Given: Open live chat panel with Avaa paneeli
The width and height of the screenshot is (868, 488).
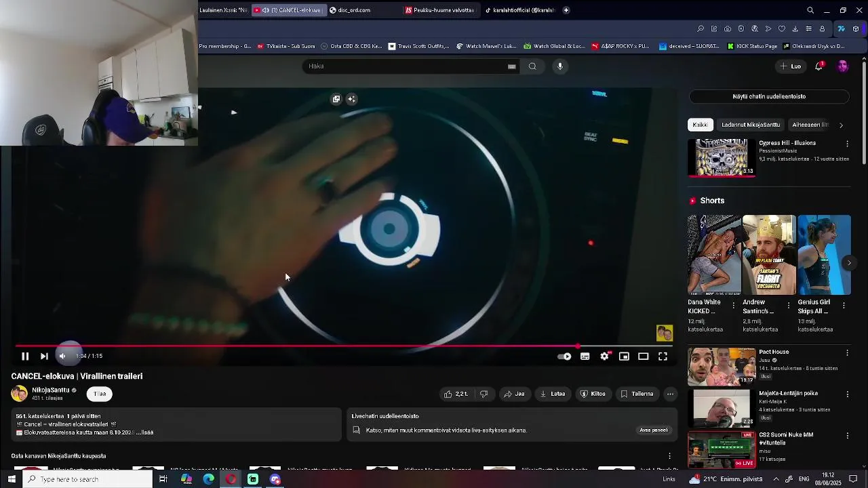Looking at the screenshot, I should tap(654, 430).
